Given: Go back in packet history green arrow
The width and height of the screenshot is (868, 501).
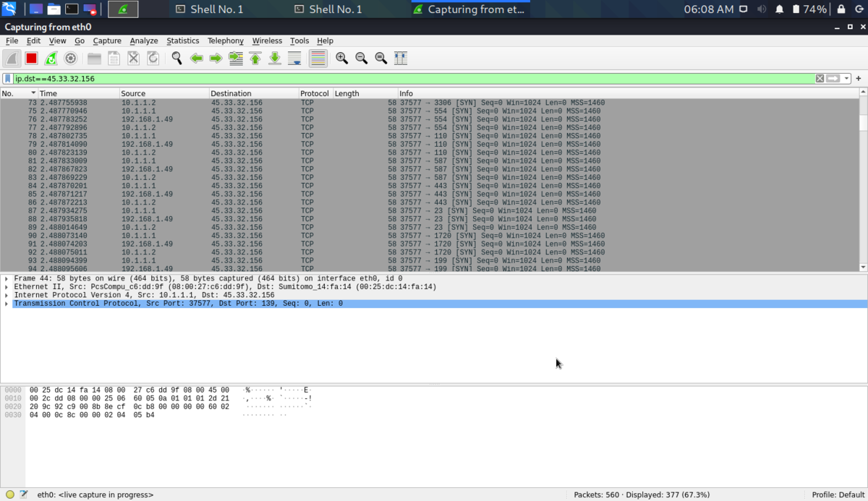Looking at the screenshot, I should [x=196, y=59].
